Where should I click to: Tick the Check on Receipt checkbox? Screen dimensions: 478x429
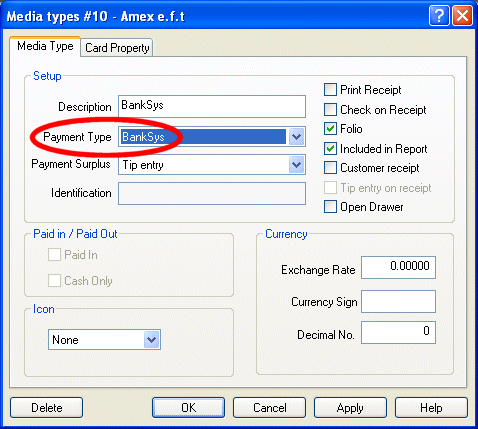330,109
